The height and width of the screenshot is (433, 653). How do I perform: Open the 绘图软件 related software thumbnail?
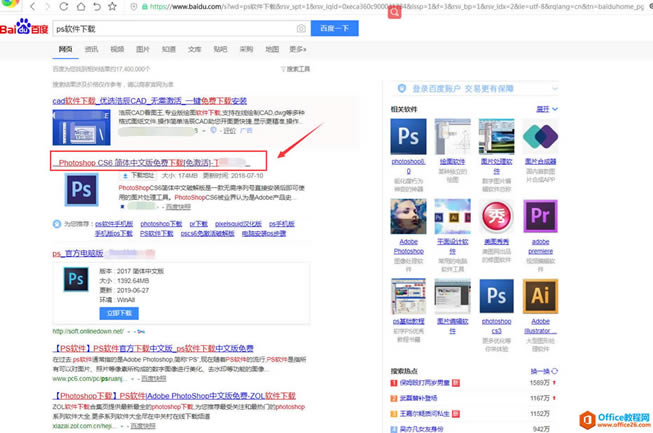[x=453, y=136]
